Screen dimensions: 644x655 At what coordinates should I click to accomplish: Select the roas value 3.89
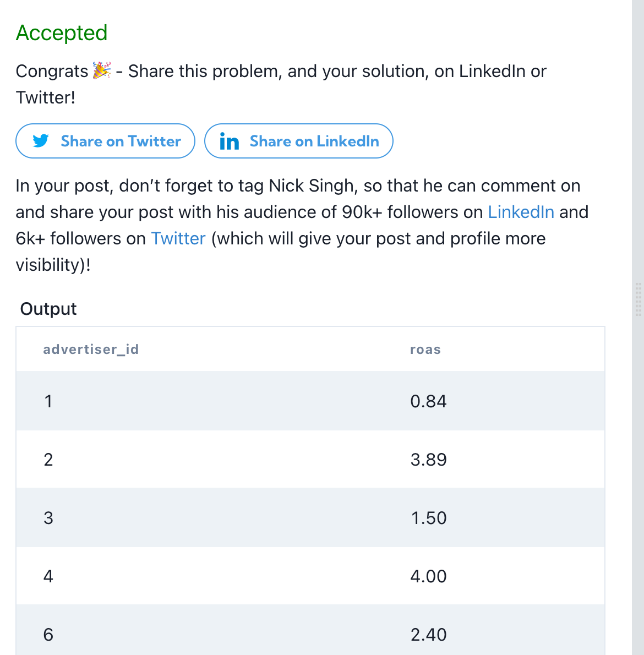click(428, 460)
